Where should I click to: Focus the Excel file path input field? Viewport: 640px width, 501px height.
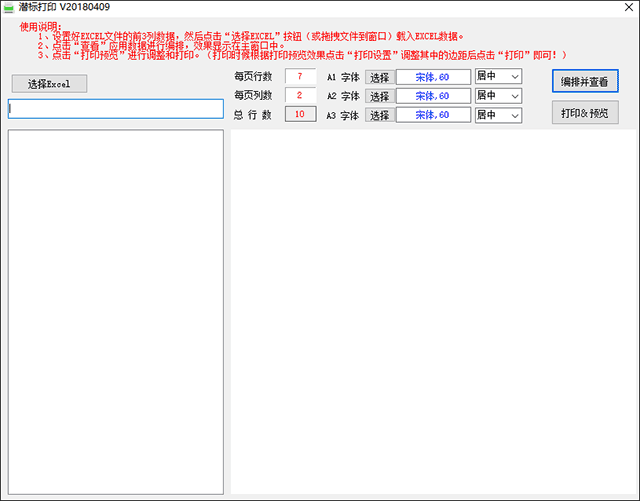[116, 109]
